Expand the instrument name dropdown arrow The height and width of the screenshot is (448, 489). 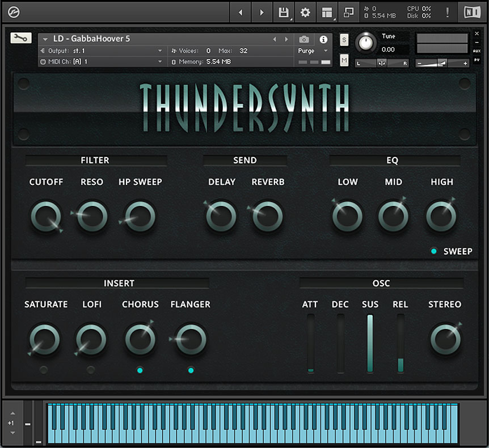click(45, 39)
